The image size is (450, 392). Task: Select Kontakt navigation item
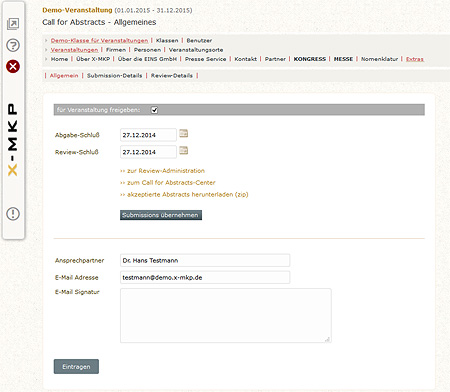[245, 59]
